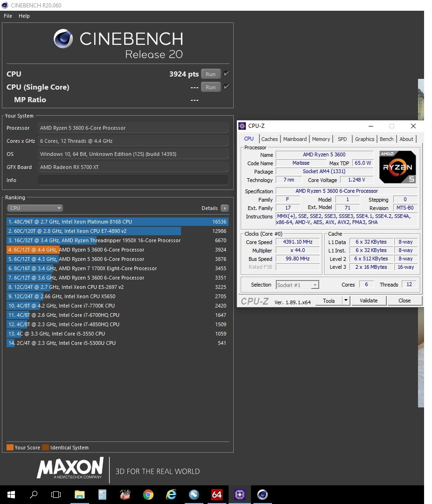Open the CPU ranking type dropdown

click(35, 208)
